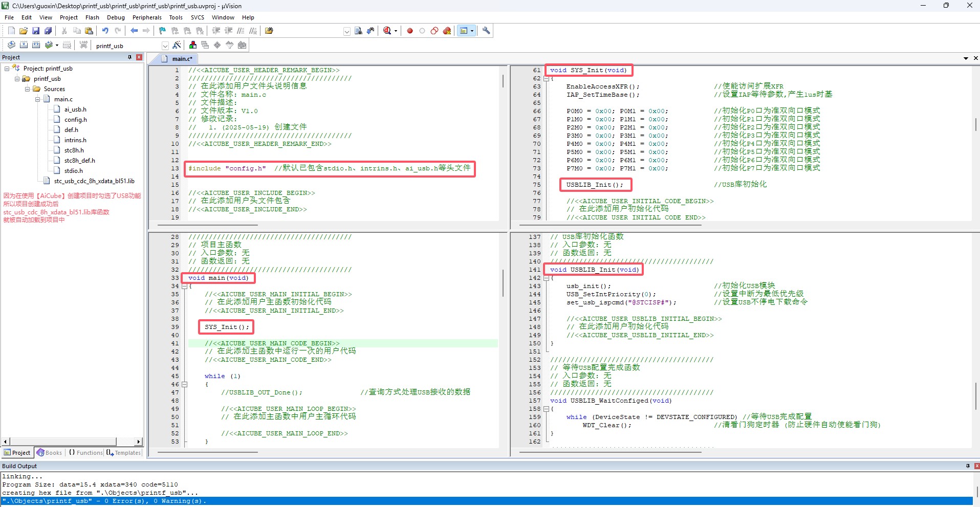Switch to the main.c* editor tab

(177, 59)
